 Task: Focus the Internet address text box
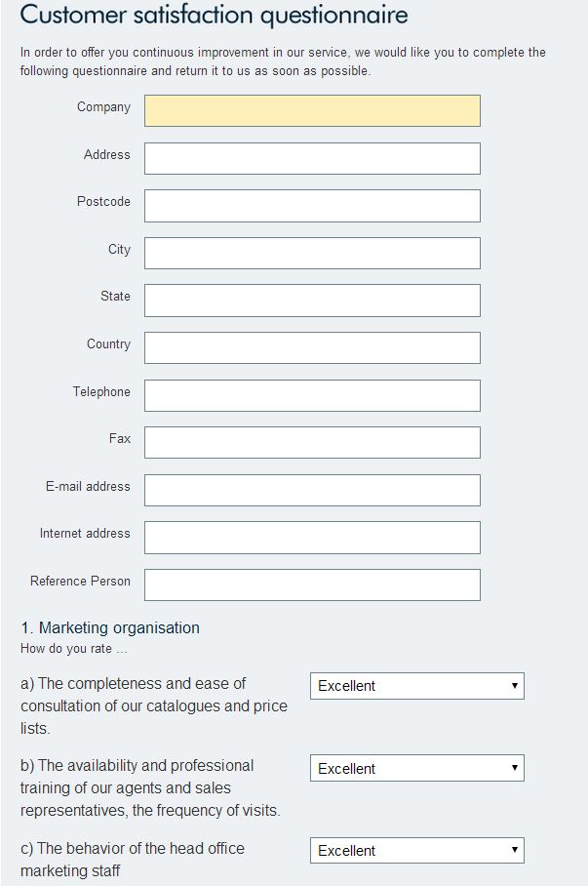pos(312,537)
